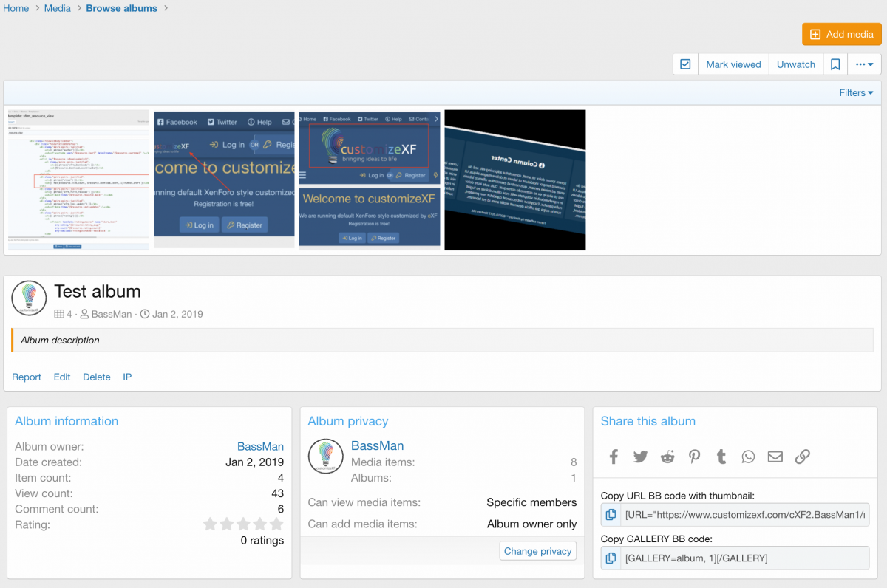The height and width of the screenshot is (588, 887).
Task: Click the Album information heading
Action: click(67, 421)
